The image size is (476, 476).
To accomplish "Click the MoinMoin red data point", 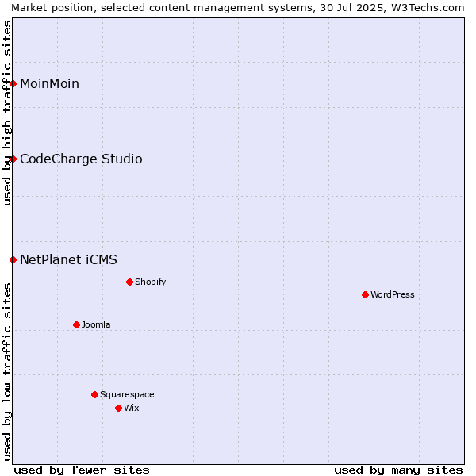I will (13, 84).
